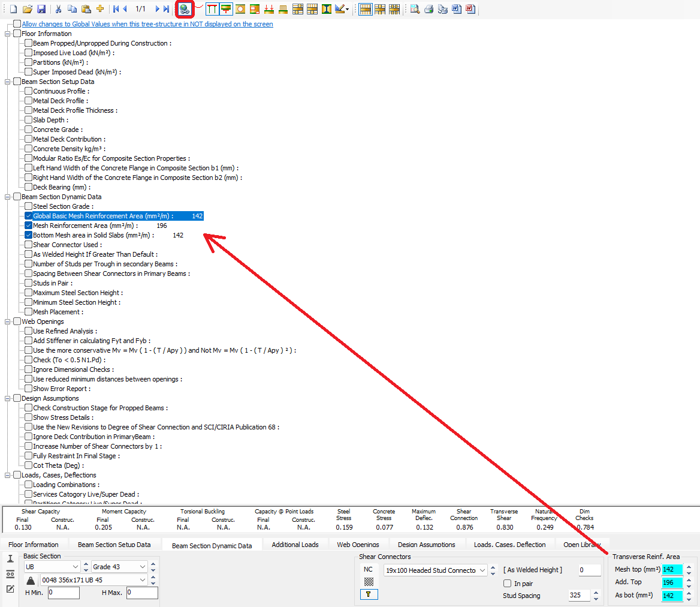Screen dimensions: 700x607
Task: Uncheck Mesh Reinforcement Area checkbox
Action: 28,226
